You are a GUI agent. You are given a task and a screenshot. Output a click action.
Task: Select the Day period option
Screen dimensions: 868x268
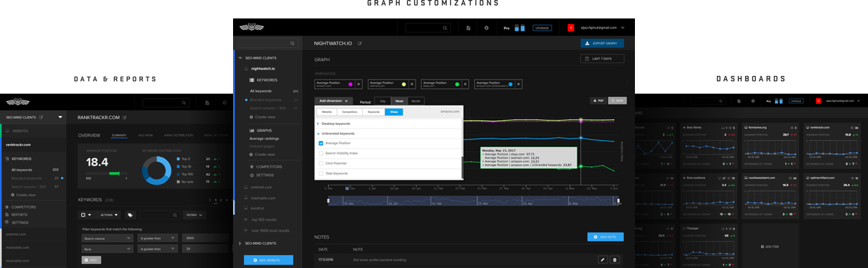pos(383,100)
